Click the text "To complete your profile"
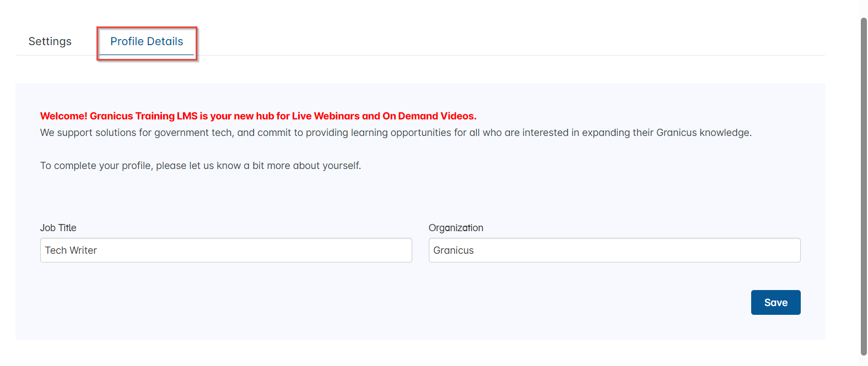868x366 pixels. click(95, 166)
